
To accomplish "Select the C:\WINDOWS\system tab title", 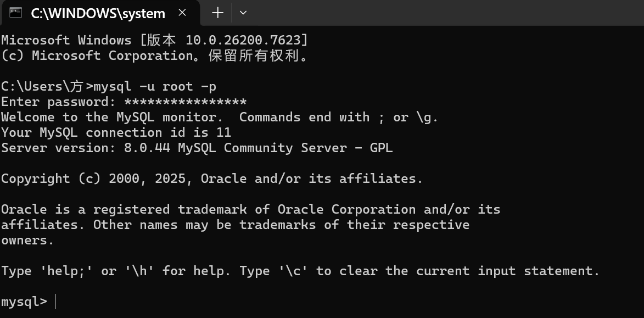I will pos(98,13).
